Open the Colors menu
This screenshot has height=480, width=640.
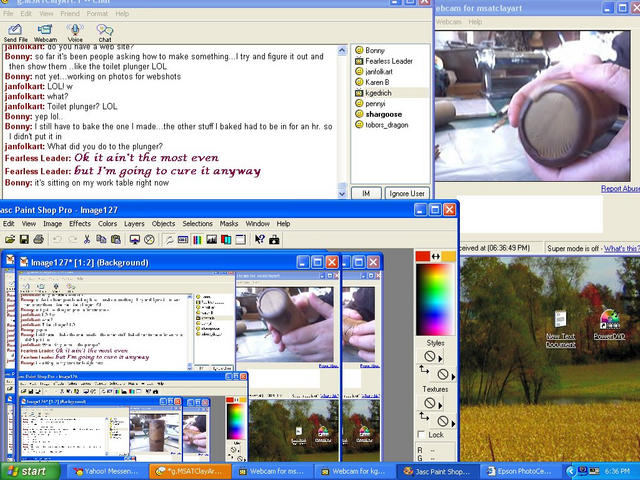[107, 224]
